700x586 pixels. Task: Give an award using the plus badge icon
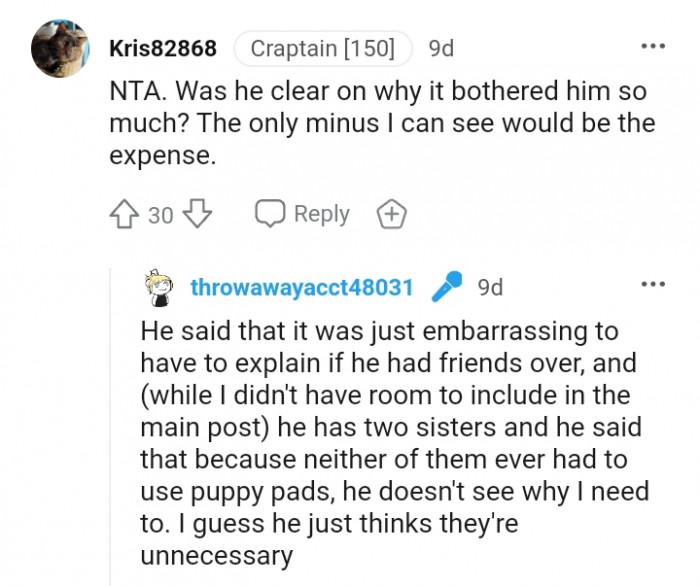click(x=391, y=214)
